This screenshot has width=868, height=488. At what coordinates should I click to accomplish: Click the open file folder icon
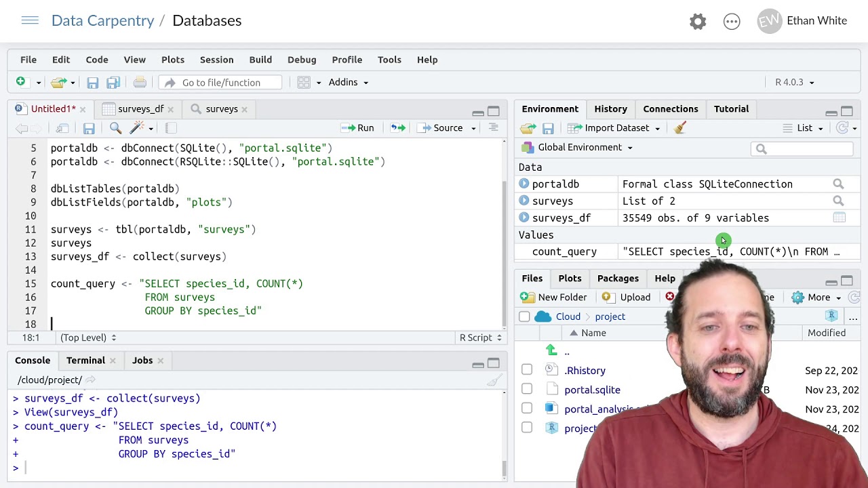pos(58,82)
